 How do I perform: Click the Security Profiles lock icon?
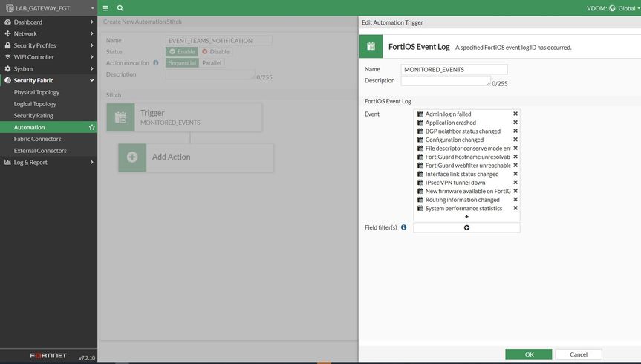(7, 45)
